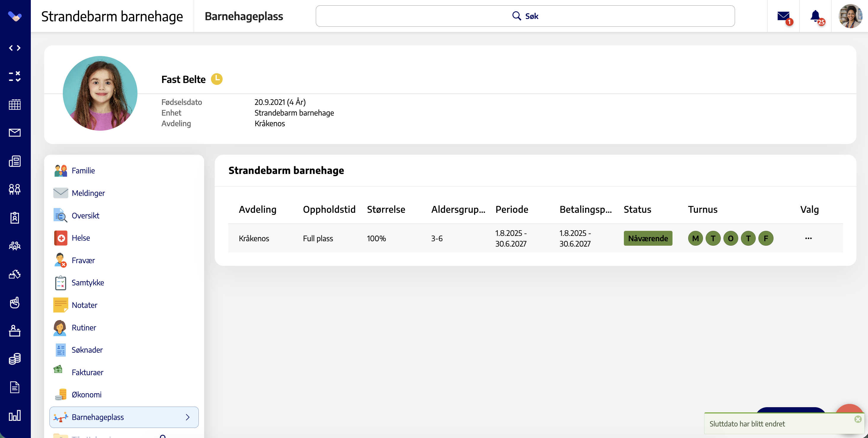
Task: Click Fast Belte's profile photo
Action: [100, 93]
